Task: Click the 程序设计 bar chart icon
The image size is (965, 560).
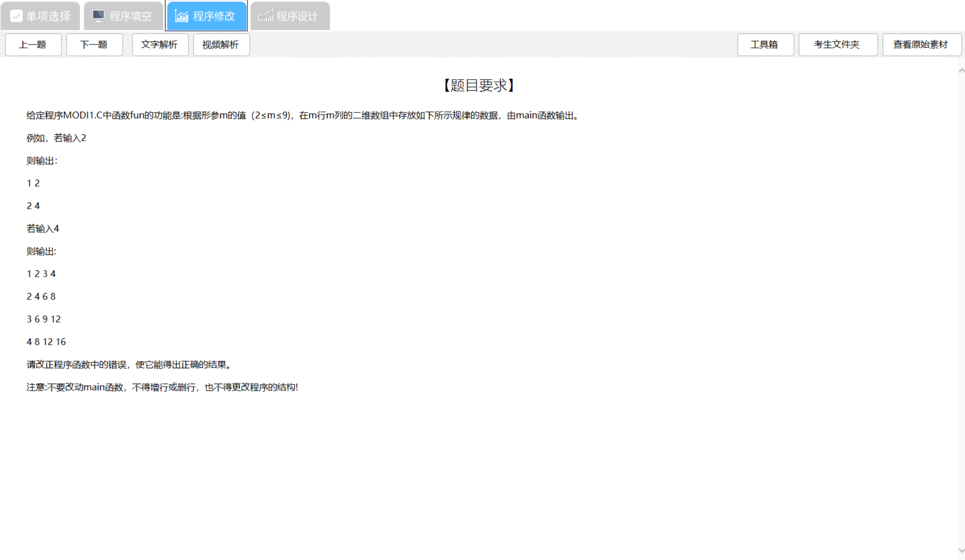Action: click(265, 16)
